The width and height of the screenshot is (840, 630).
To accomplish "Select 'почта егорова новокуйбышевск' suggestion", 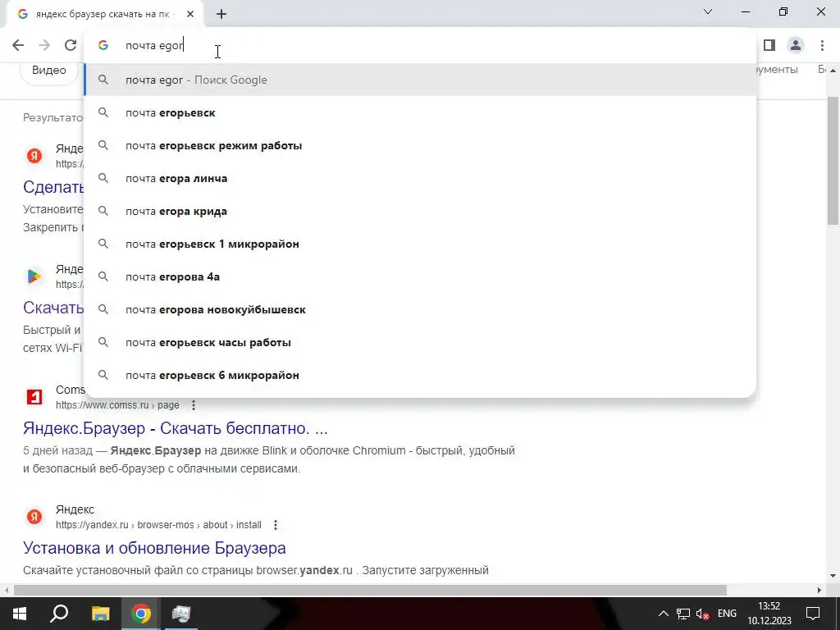I will point(420,309).
